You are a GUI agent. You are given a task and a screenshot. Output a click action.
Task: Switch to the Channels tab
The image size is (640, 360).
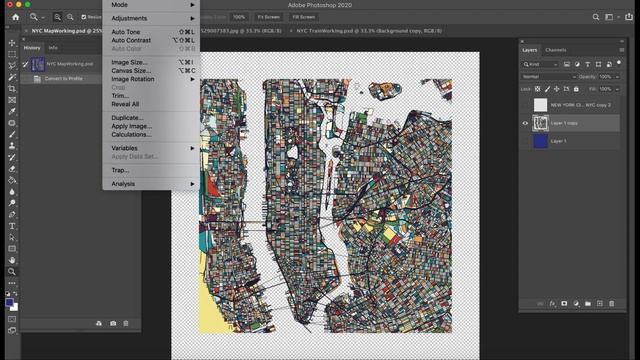point(556,50)
